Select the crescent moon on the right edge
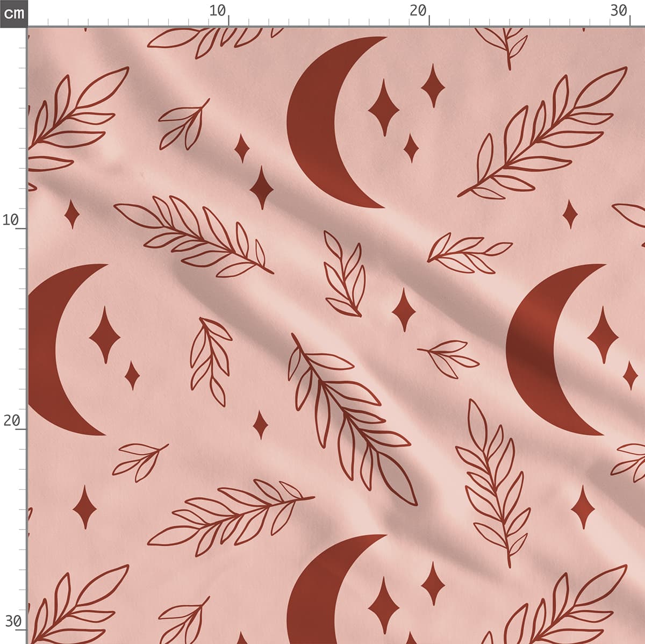645x644 pixels. click(532, 349)
